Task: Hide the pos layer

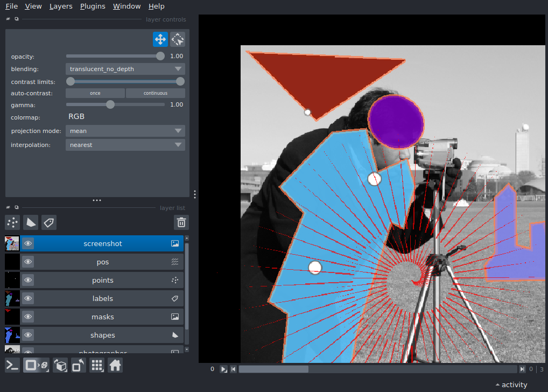Action: pos(28,262)
